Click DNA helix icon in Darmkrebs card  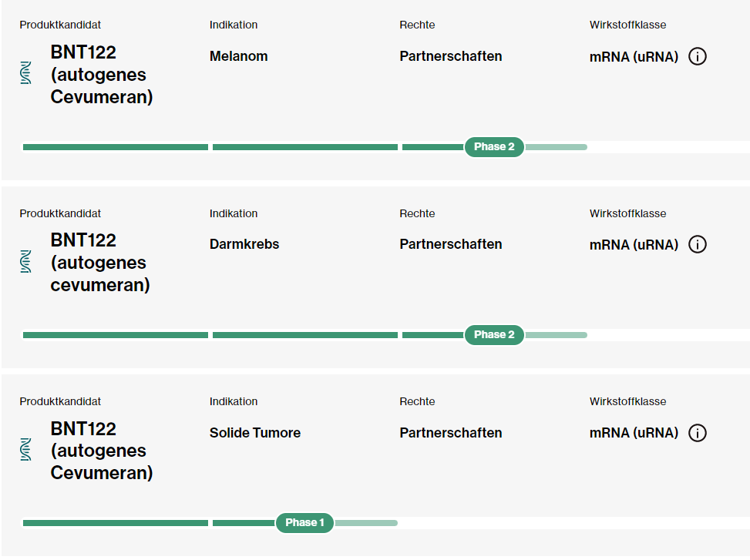coord(26,261)
